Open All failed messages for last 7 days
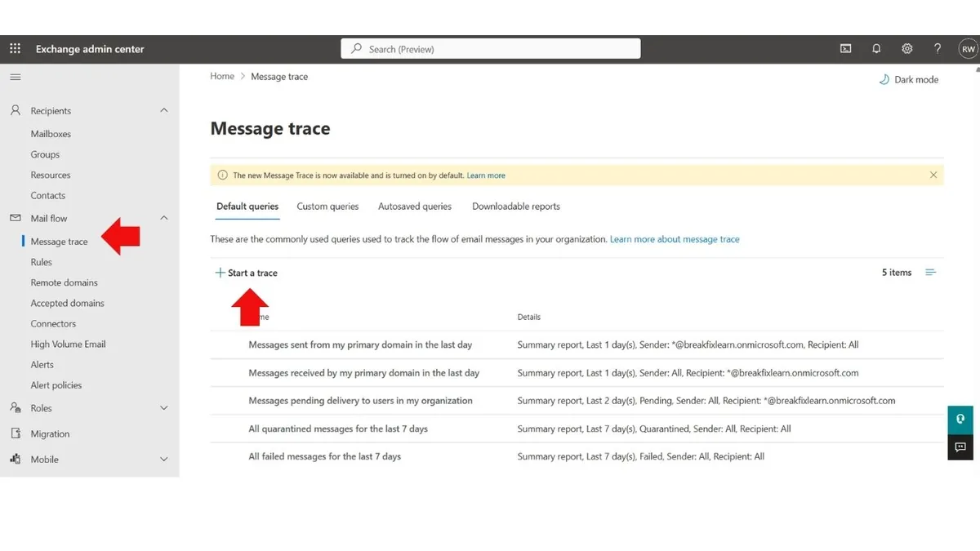Viewport: 980px width, 551px height. point(325,456)
